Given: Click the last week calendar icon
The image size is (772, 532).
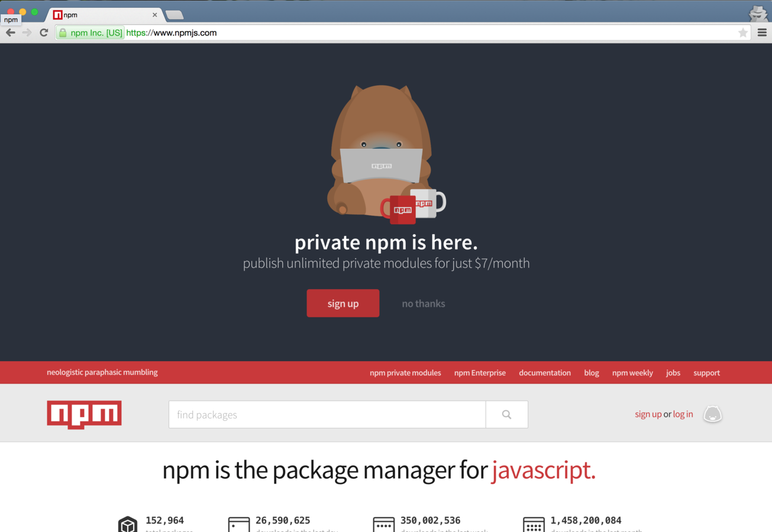Looking at the screenshot, I should click(x=383, y=524).
